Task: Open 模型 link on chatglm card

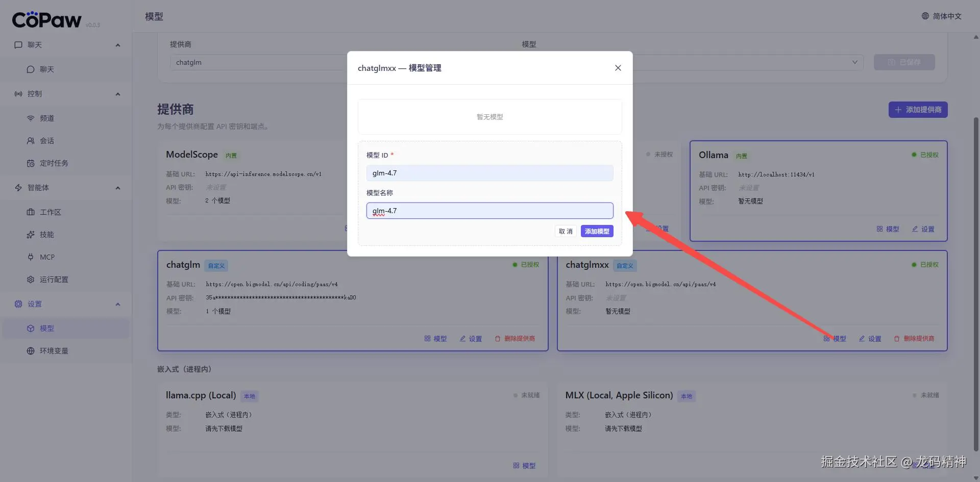Action: point(435,339)
